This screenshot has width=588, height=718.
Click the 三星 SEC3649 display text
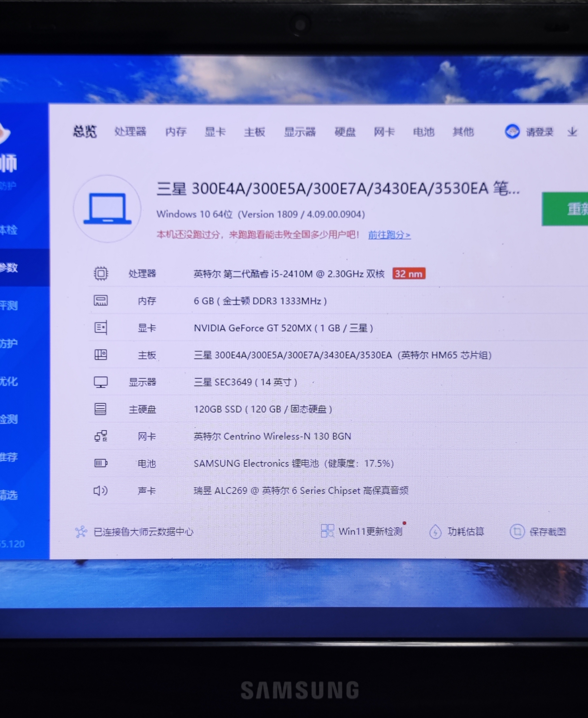click(245, 382)
